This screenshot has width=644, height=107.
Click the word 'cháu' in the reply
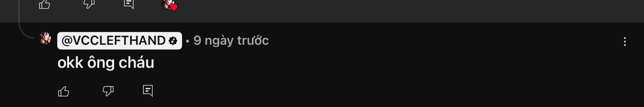coord(136,62)
